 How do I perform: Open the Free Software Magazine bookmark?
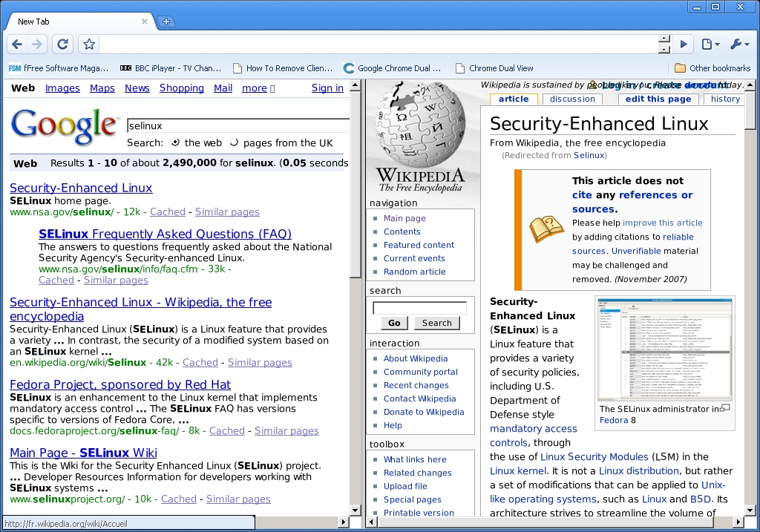click(x=59, y=68)
